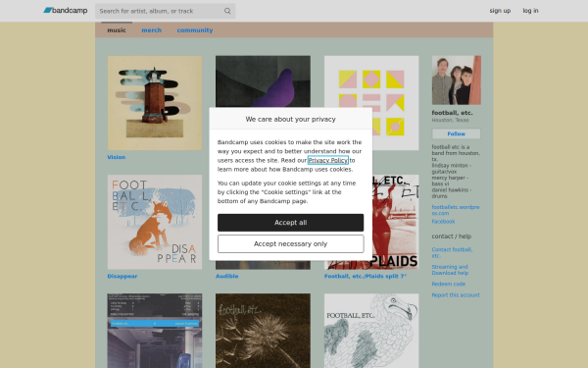
Task: Choose Accept necessary only
Action: coord(291,244)
